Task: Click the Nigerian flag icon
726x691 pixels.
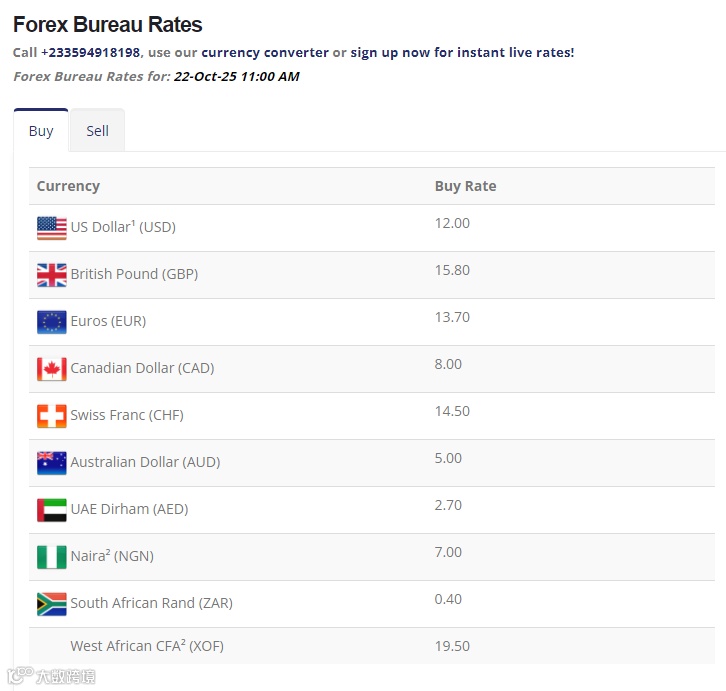Action: tap(52, 557)
